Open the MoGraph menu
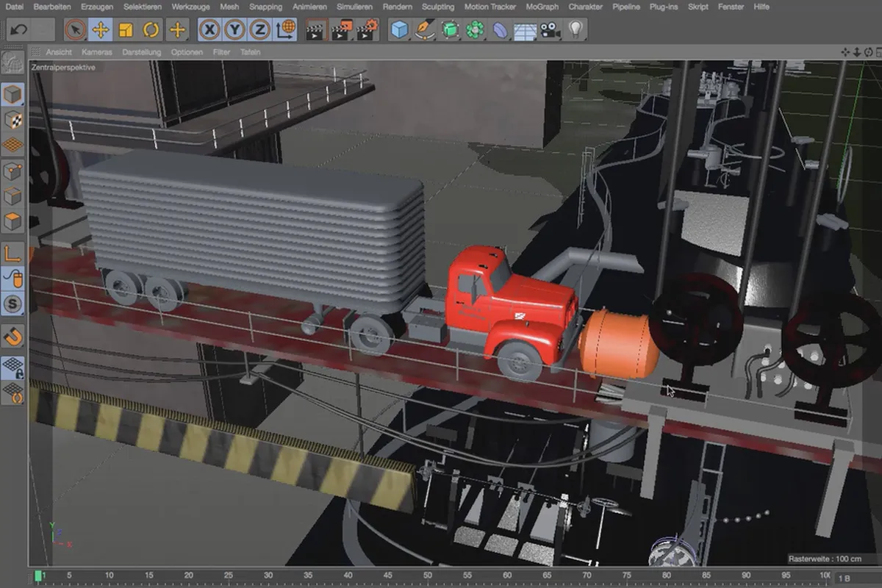882x588 pixels. point(542,7)
